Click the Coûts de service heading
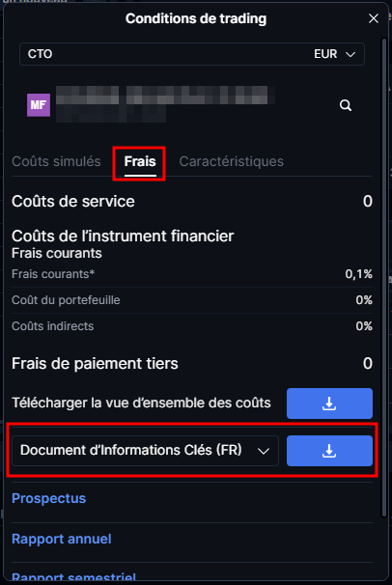This screenshot has width=392, height=585. [73, 202]
